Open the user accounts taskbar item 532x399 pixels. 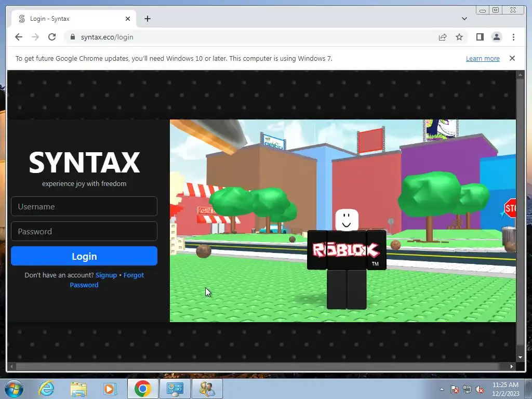coord(207,389)
